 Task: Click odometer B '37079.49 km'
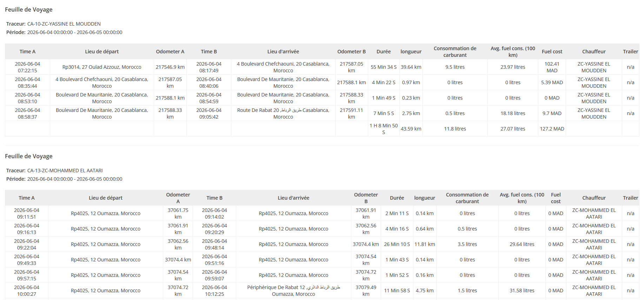pyautogui.click(x=366, y=291)
